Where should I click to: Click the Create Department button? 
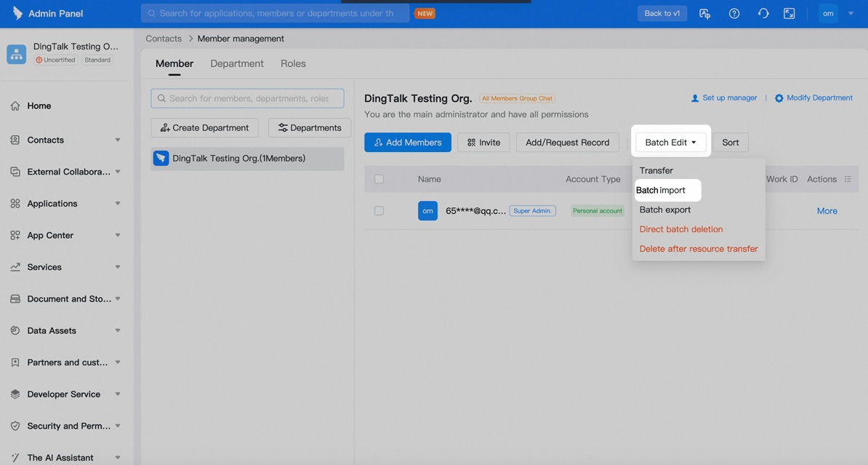coord(204,127)
